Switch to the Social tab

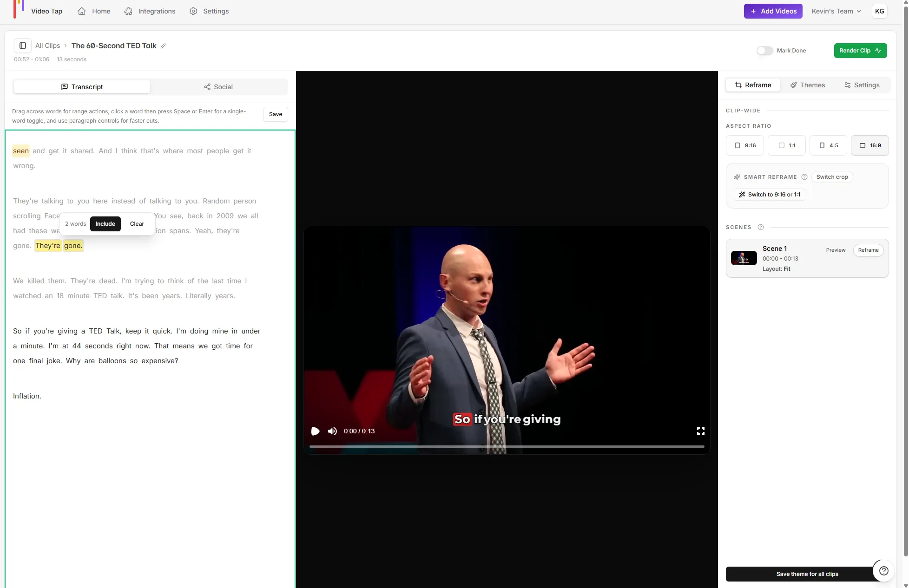coord(218,87)
